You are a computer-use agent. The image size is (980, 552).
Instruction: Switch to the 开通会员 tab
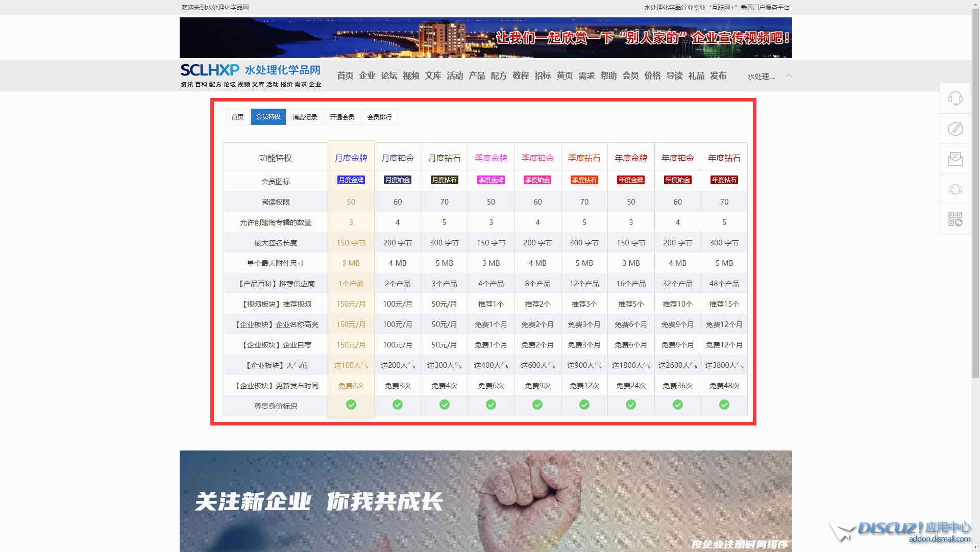[x=341, y=117]
